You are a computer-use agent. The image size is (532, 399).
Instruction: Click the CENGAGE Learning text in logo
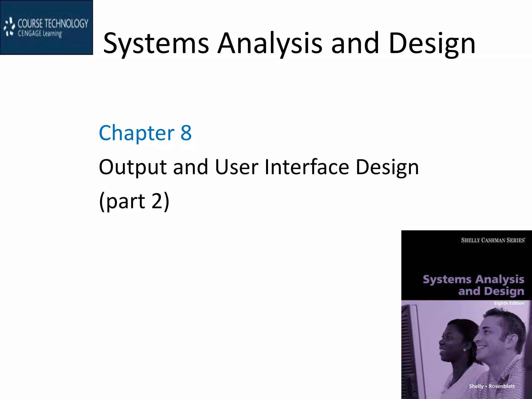(x=39, y=34)
